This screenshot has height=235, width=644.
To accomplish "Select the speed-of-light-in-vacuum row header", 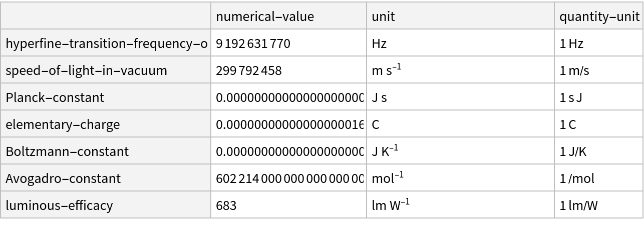I will tap(106, 70).
